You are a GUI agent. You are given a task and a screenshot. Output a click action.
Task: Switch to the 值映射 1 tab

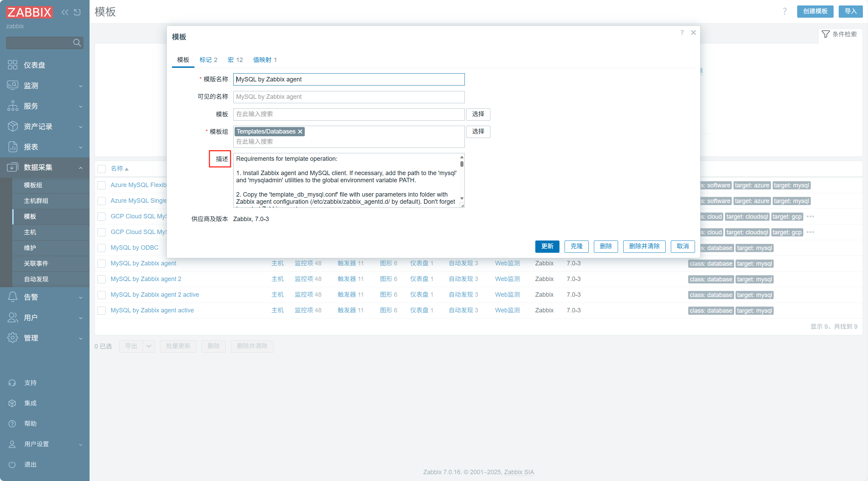[x=265, y=60]
